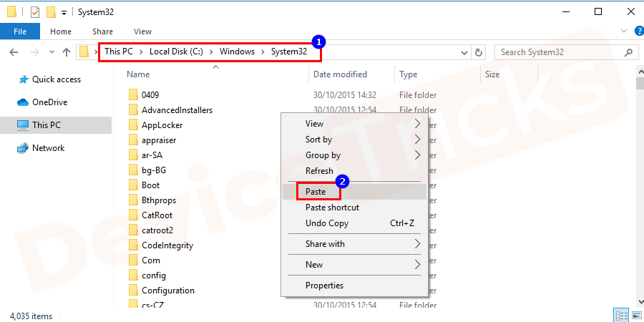Open the address bar history dropdown
Image resolution: width=644 pixels, height=322 pixels.
464,52
